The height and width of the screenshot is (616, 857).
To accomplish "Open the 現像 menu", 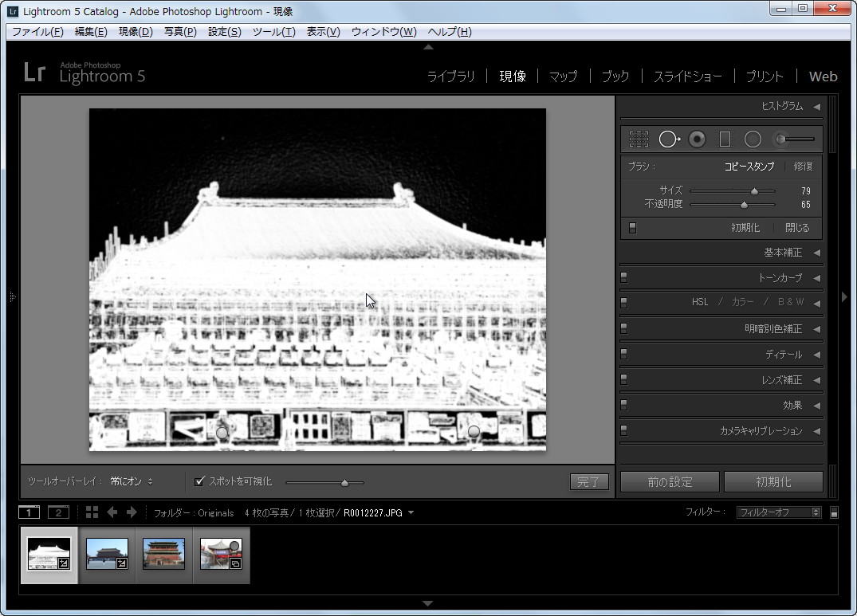I will 136,32.
